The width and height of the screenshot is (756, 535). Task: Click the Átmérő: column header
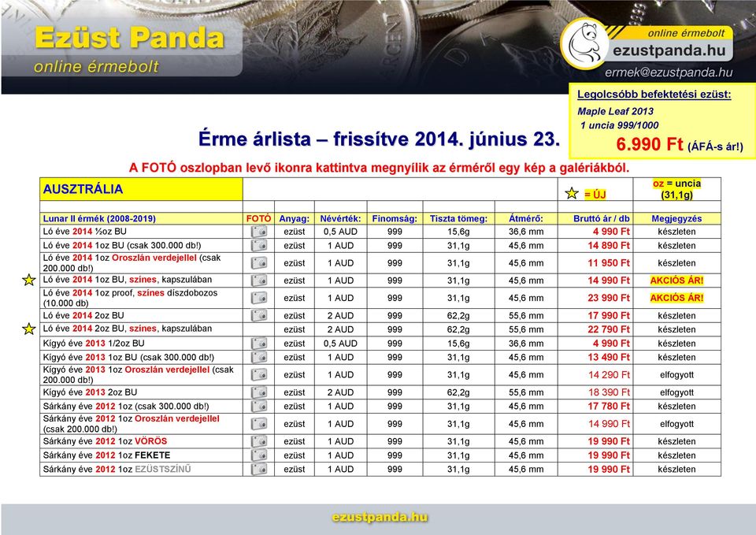pyautogui.click(x=526, y=218)
